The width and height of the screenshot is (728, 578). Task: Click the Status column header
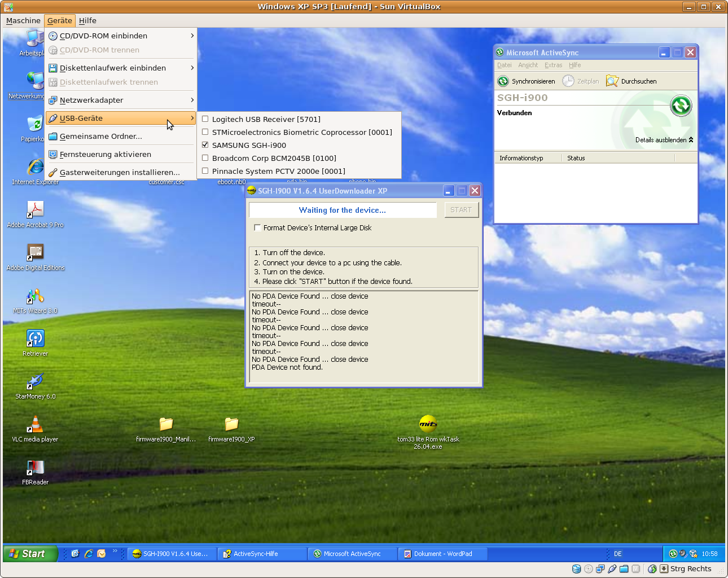pyautogui.click(x=619, y=158)
